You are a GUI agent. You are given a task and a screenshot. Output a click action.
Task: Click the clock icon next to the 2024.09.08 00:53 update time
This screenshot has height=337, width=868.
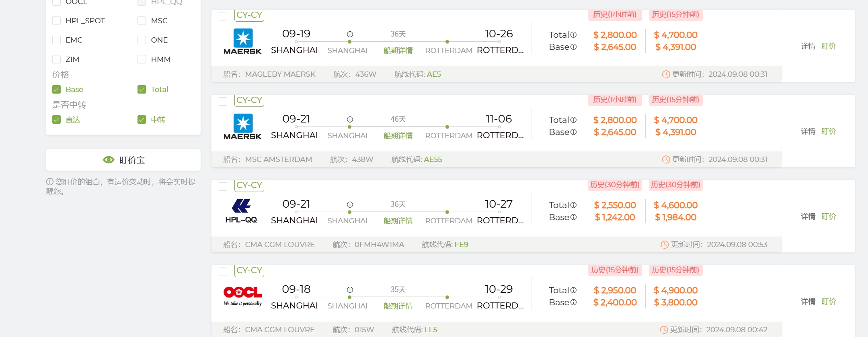pyautogui.click(x=665, y=245)
